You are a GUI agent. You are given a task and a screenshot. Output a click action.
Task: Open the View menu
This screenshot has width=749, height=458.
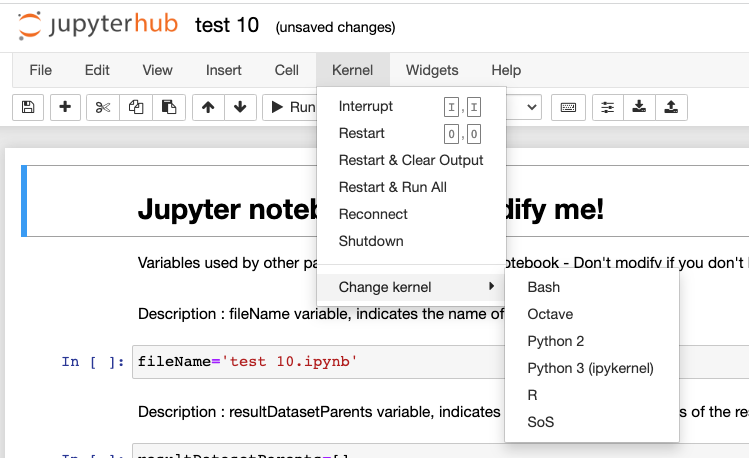click(x=157, y=70)
